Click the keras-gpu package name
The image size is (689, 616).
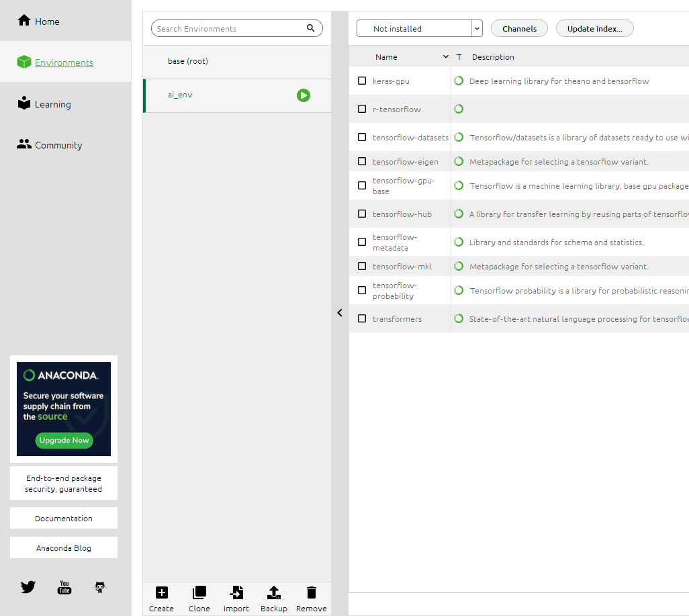[x=391, y=81]
